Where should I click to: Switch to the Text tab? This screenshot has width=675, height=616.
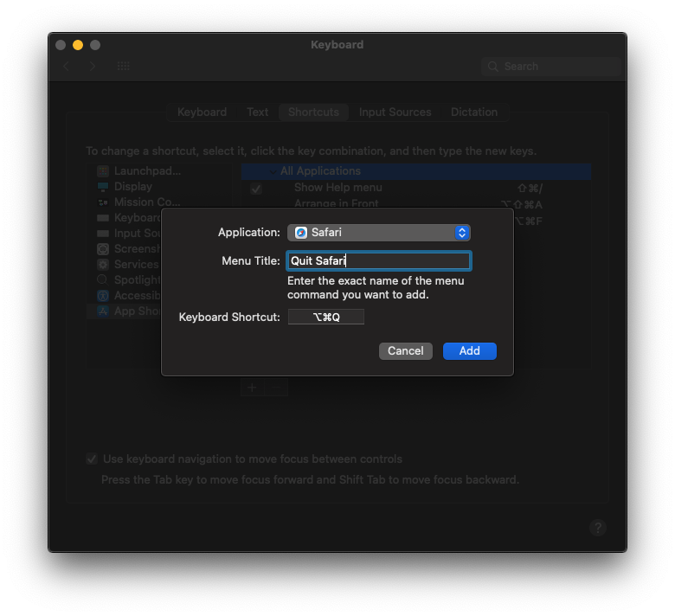pos(257,112)
